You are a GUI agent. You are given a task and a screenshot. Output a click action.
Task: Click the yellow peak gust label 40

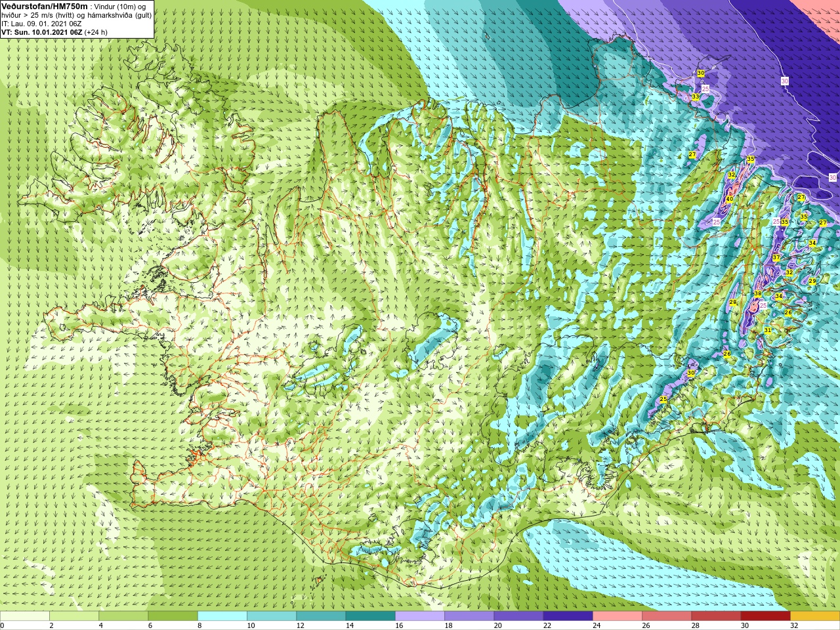pos(729,199)
